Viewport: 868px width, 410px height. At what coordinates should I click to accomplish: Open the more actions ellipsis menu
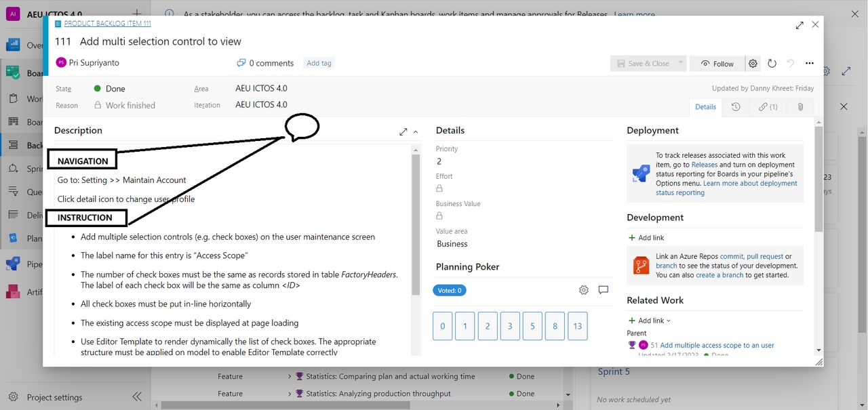tap(809, 64)
